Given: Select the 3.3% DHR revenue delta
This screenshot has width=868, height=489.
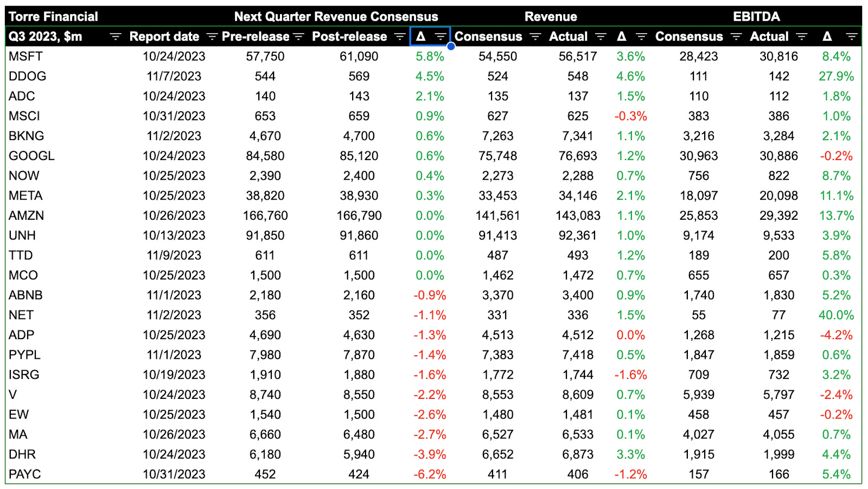Looking at the screenshot, I should pos(630,454).
